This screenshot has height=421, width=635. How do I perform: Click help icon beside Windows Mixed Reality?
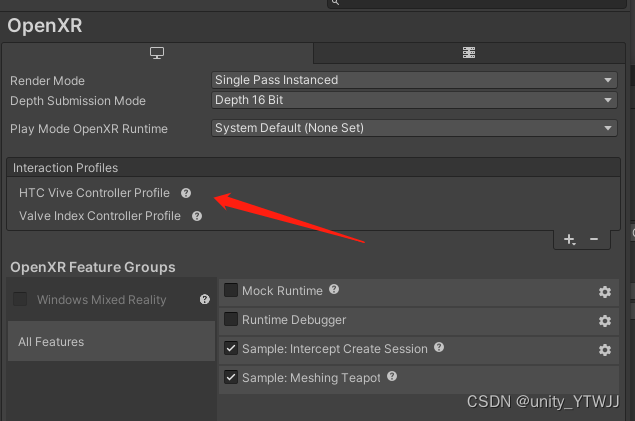pyautogui.click(x=204, y=299)
